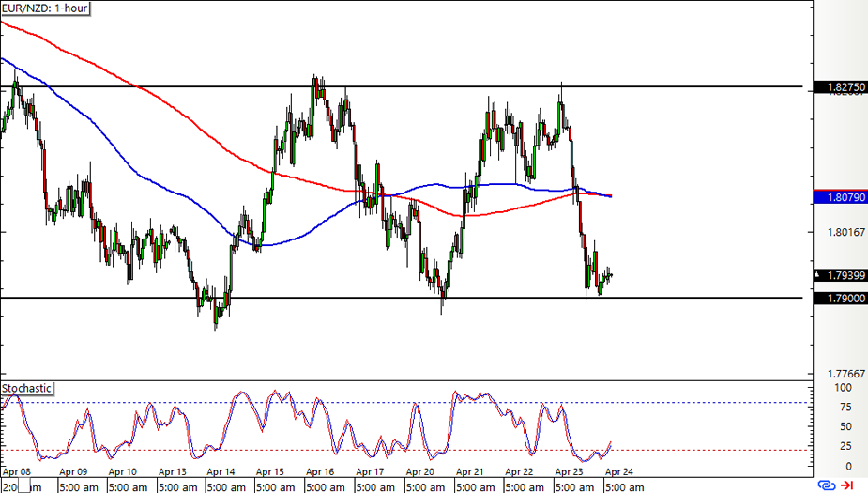
Task: Click the Apr 24 date label
Action: (619, 472)
